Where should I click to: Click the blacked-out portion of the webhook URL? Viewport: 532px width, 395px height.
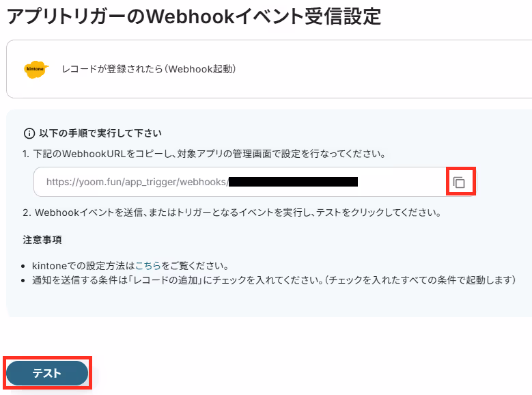(293, 182)
